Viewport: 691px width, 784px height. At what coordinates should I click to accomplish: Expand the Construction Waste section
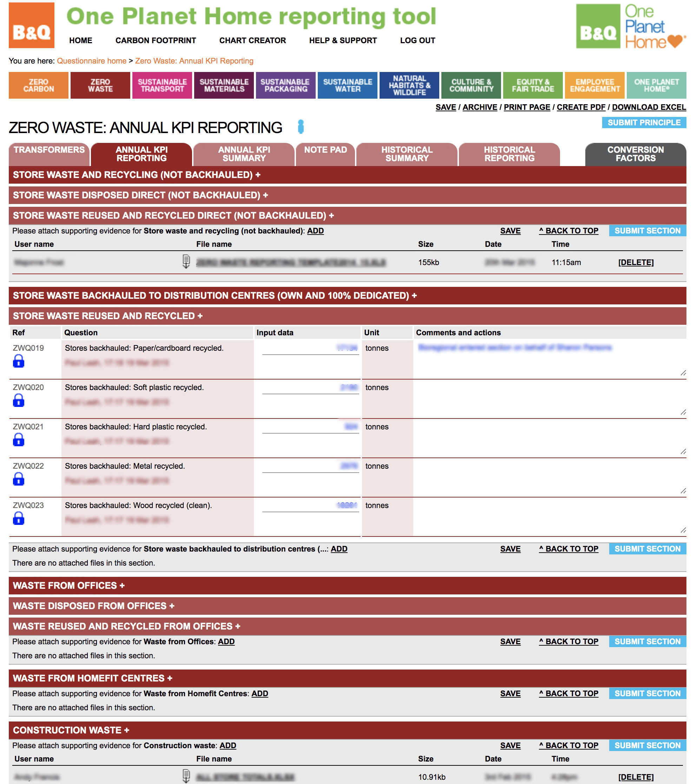pyautogui.click(x=347, y=730)
